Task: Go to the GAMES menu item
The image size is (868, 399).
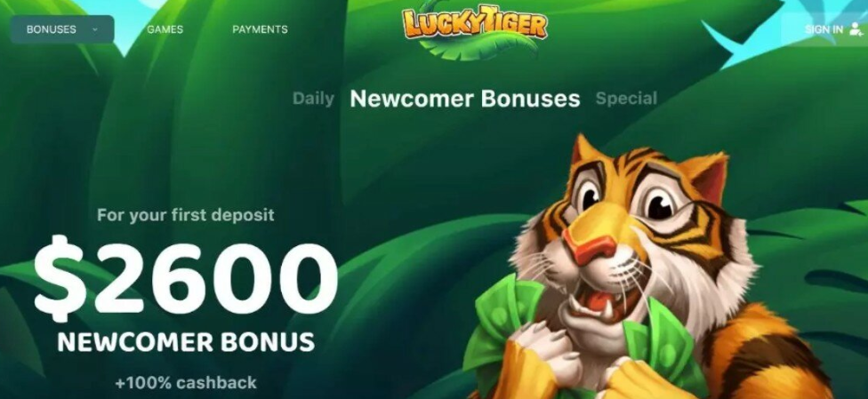Action: pos(165,29)
